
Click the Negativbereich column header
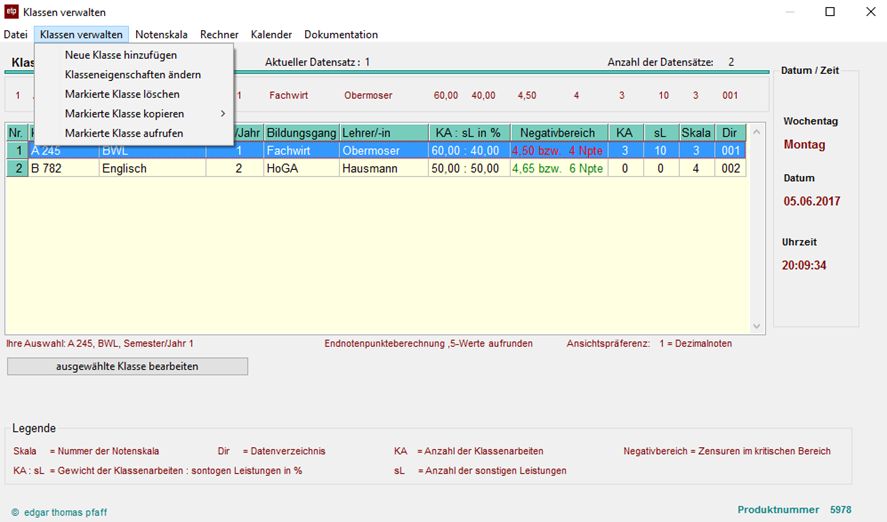tap(558, 133)
